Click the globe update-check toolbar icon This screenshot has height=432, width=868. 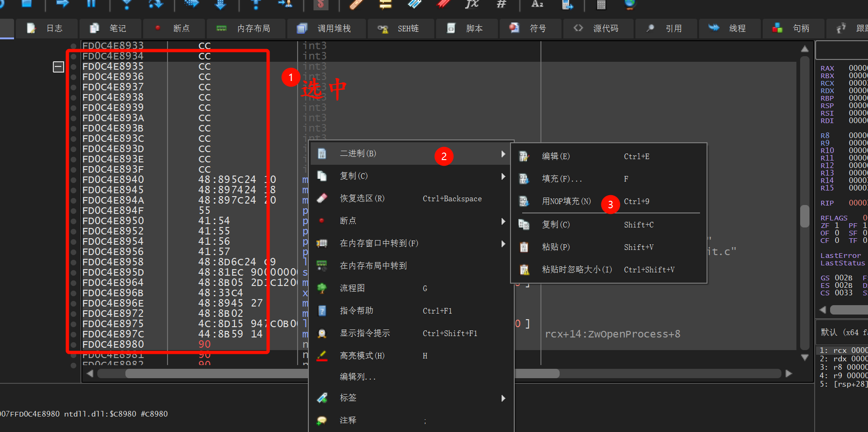(630, 4)
